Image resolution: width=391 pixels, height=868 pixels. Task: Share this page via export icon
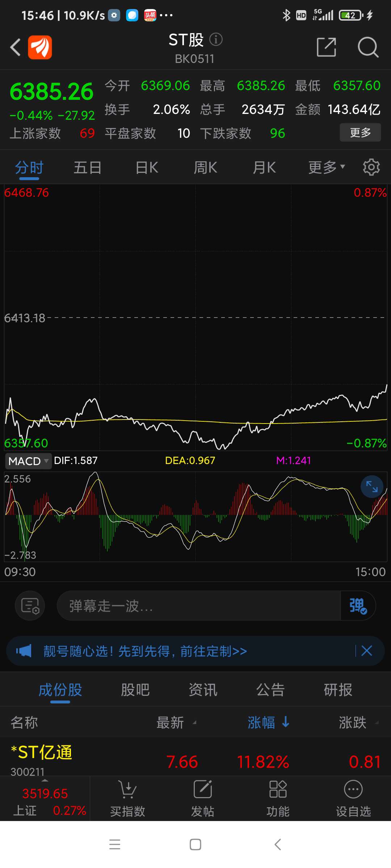[326, 47]
